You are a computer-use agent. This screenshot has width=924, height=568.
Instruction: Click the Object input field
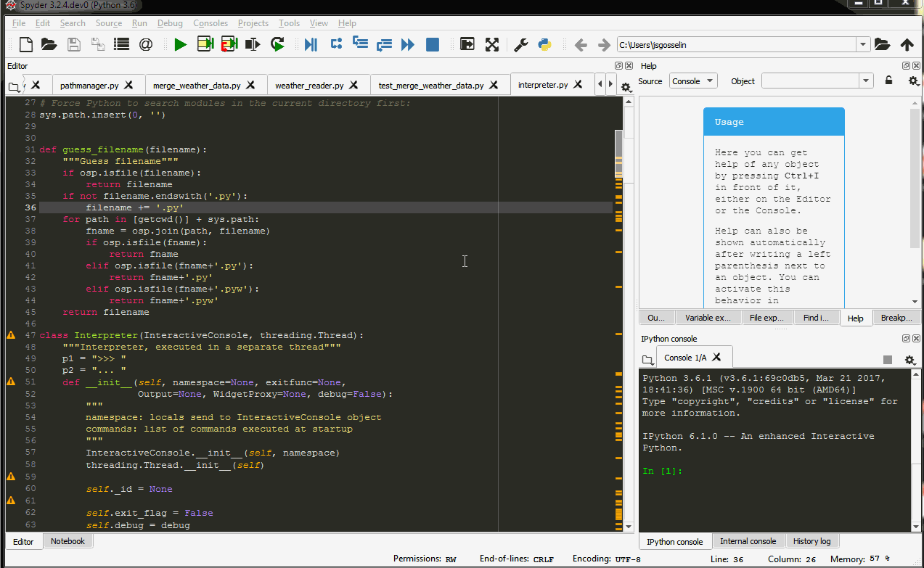(x=810, y=81)
